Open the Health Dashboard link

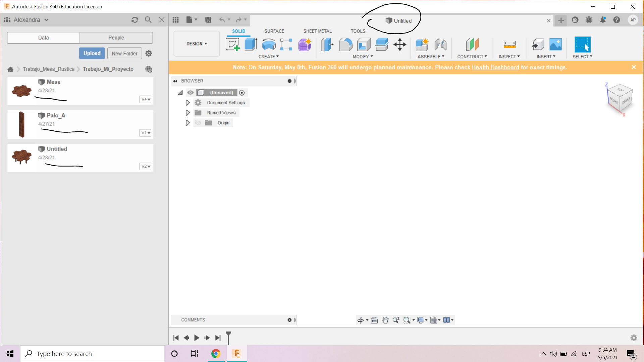click(x=495, y=67)
